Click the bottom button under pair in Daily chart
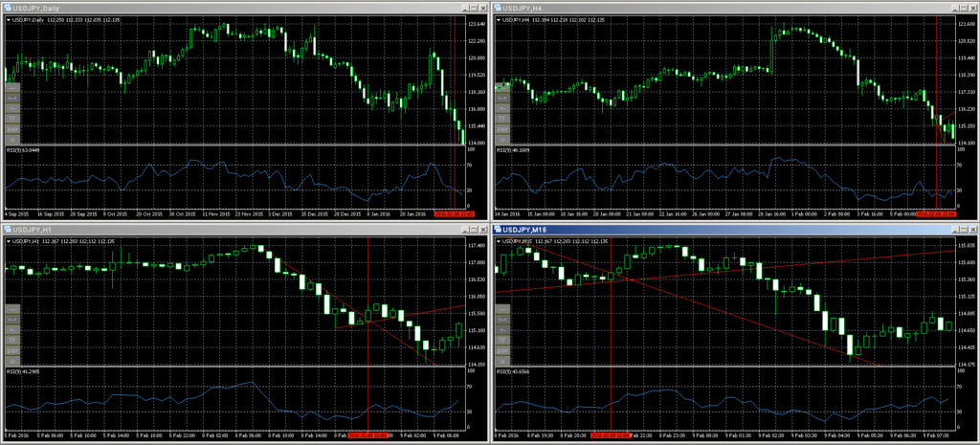 point(12,140)
